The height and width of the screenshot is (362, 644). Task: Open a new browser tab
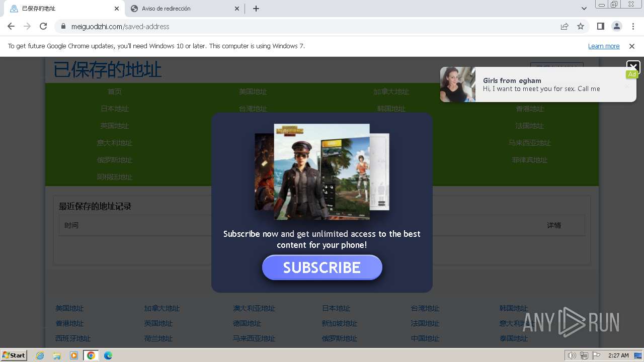pyautogui.click(x=256, y=9)
